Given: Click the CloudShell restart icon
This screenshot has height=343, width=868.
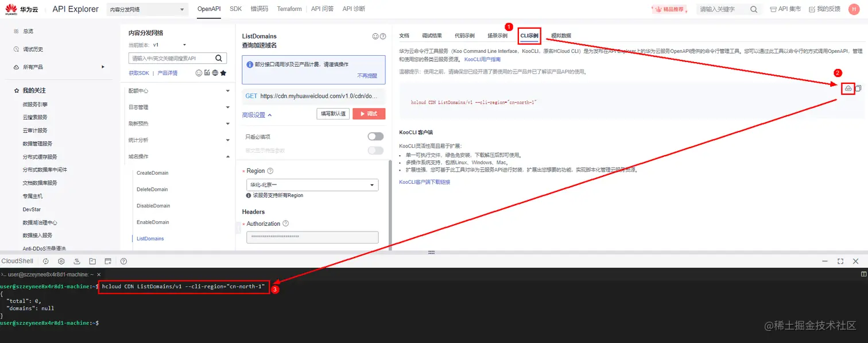Looking at the screenshot, I should point(46,261).
